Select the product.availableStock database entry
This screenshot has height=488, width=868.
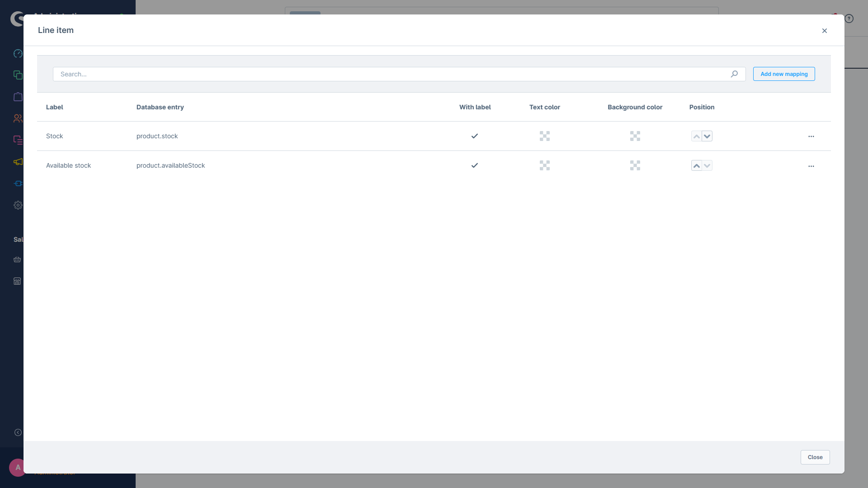171,165
